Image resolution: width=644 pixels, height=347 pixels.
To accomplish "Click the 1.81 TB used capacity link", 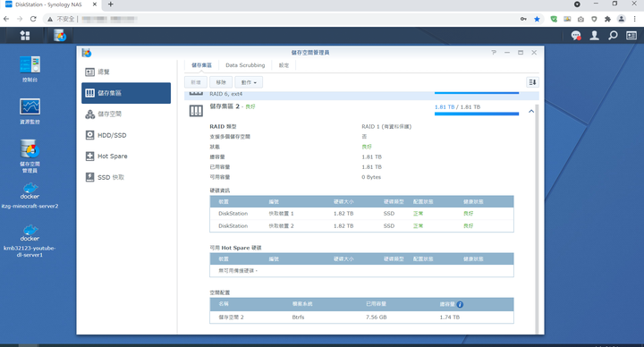I will 445,106.
